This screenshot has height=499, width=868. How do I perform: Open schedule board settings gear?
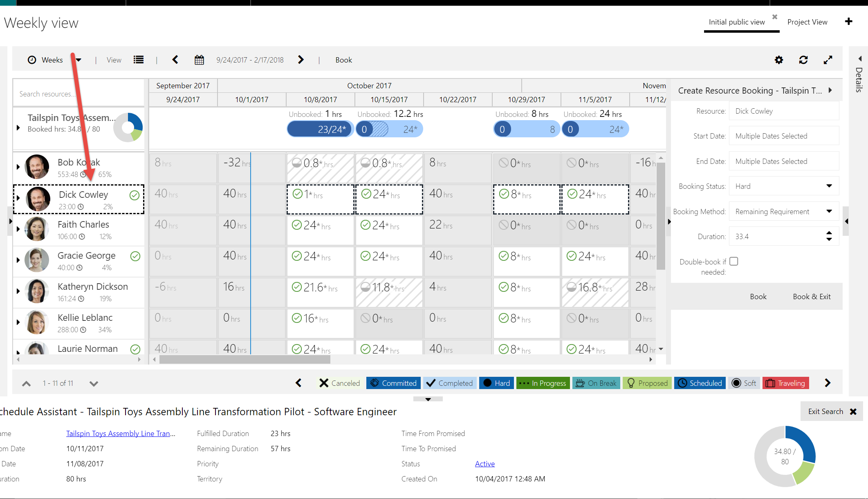coord(779,60)
